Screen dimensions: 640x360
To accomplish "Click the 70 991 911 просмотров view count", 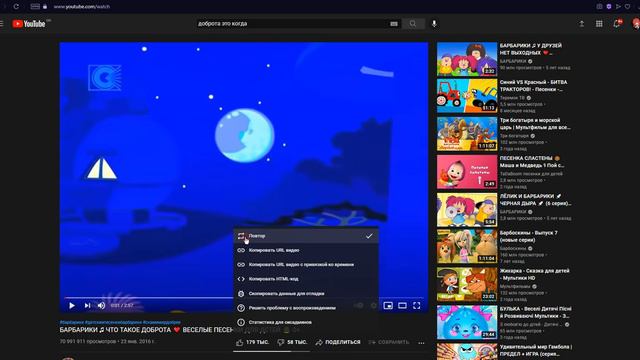I will pos(87,341).
